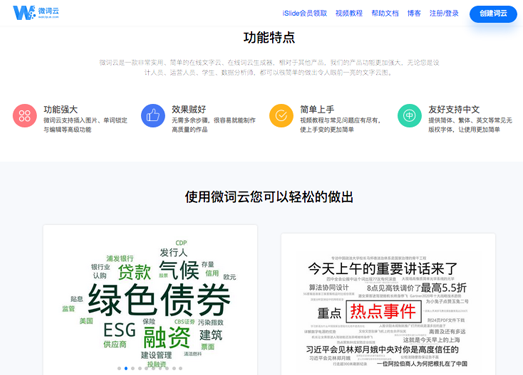
Task: Select the 效果贼好 feature title
Action: [x=188, y=109]
